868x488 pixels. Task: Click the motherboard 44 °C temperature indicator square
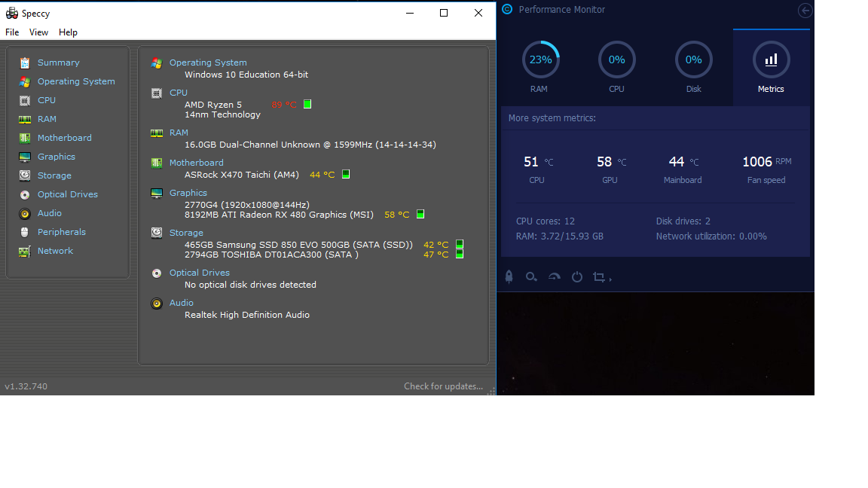point(345,174)
